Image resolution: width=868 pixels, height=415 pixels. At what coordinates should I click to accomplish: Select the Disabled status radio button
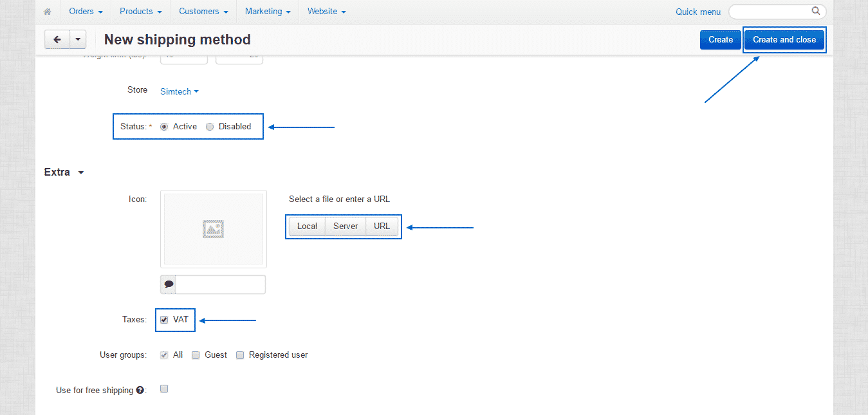click(x=209, y=126)
